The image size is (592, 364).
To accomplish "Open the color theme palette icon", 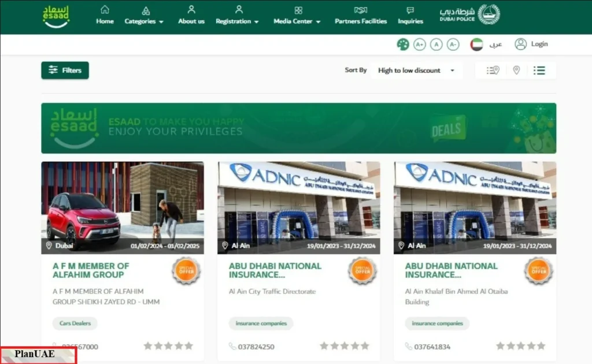I will point(403,44).
